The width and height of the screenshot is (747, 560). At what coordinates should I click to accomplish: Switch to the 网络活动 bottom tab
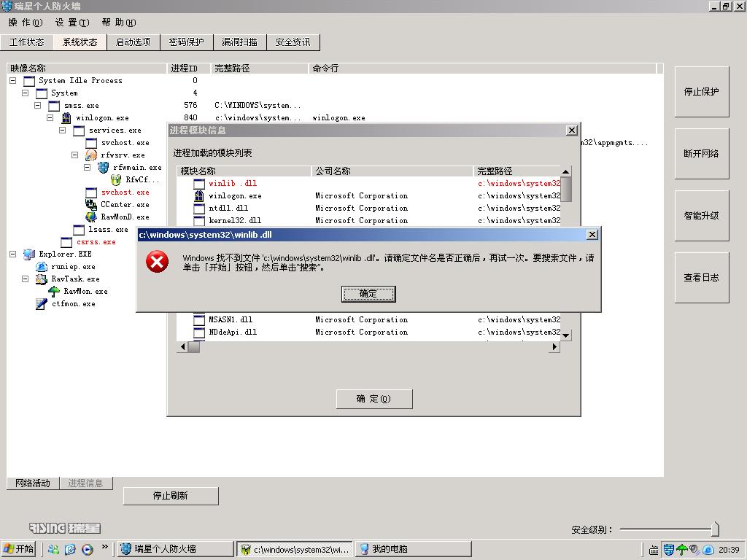[32, 483]
